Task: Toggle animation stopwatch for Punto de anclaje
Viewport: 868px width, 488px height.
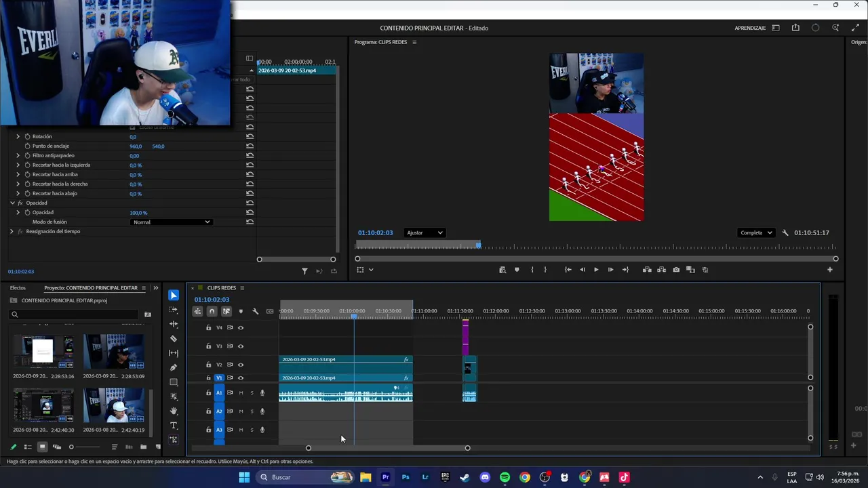Action: coord(28,146)
